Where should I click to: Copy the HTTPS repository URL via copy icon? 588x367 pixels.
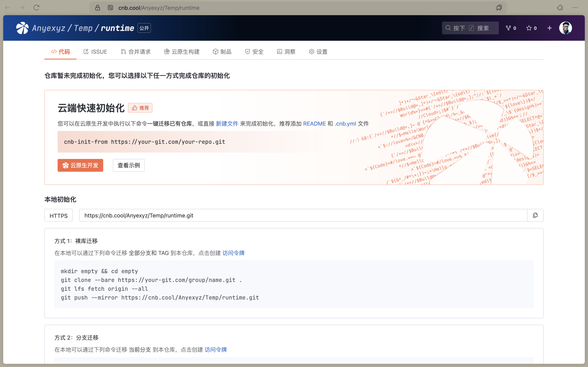point(535,215)
